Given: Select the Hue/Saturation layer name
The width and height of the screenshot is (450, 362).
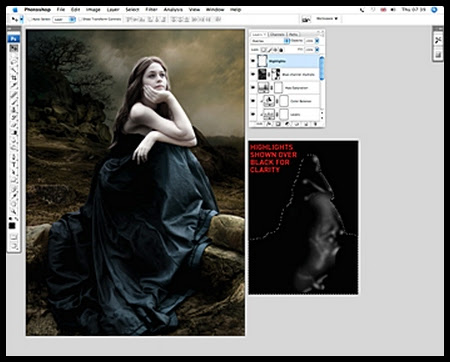Looking at the screenshot, I should coord(297,88).
